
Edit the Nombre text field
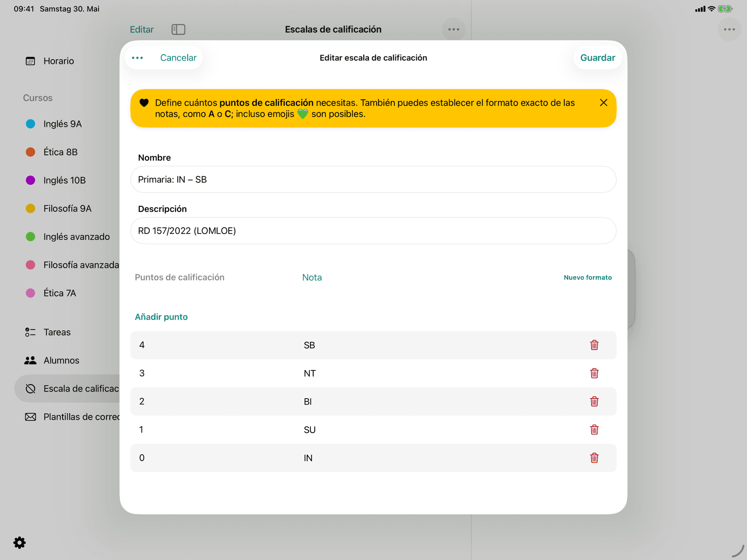pos(373,180)
